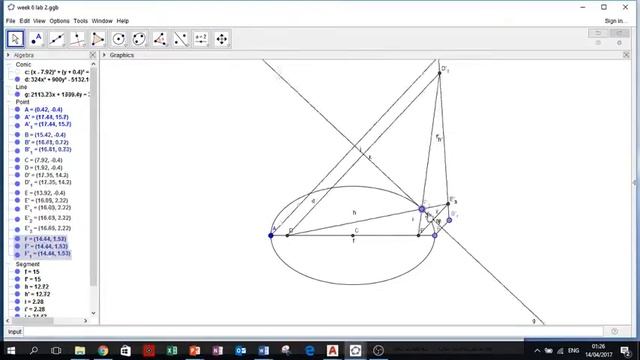Toggle visibility of line g
640x360 pixels.
click(x=18, y=94)
